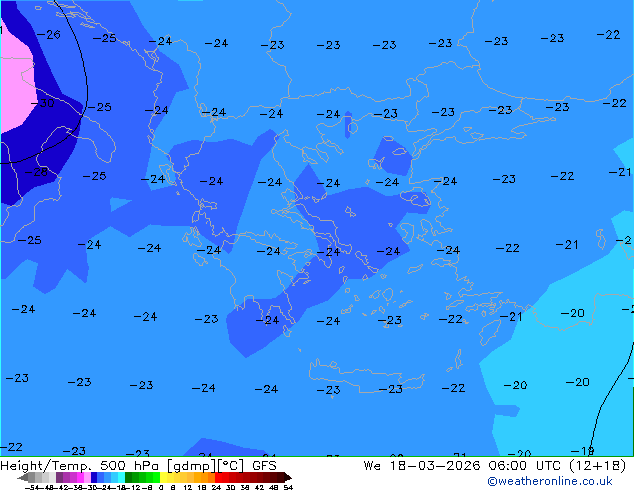
Task: Click the "-54" legend scale label
Action: [32, 487]
